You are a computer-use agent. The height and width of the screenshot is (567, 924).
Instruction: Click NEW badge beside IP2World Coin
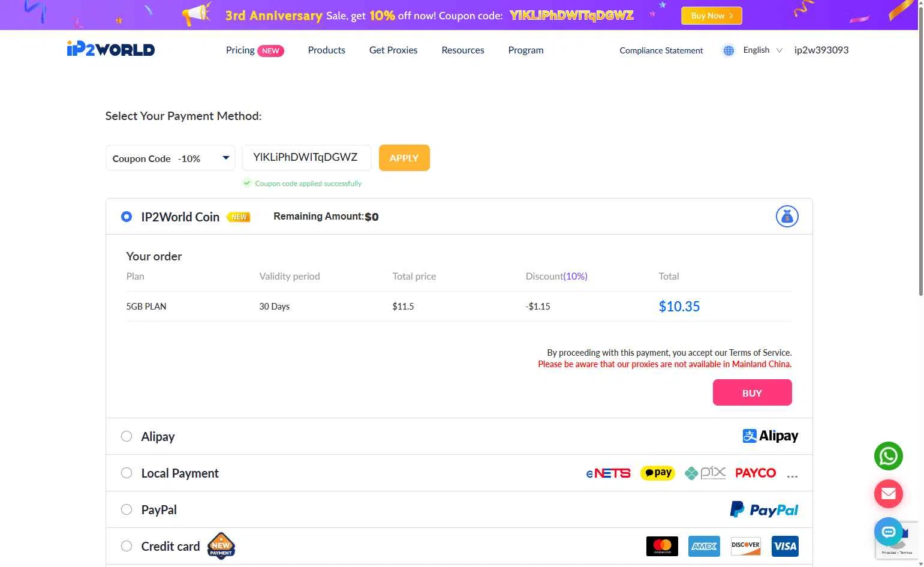(x=239, y=217)
